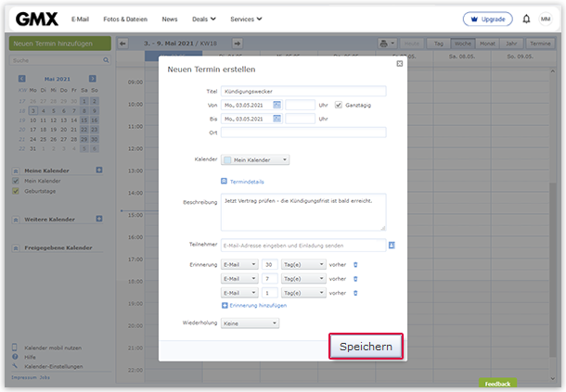Click the Upgrade button

[x=487, y=19]
